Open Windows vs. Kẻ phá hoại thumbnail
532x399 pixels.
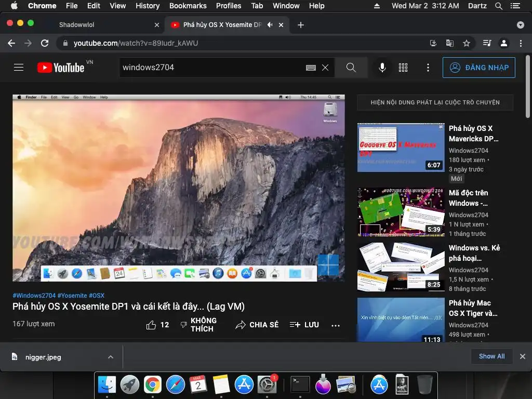(401, 267)
